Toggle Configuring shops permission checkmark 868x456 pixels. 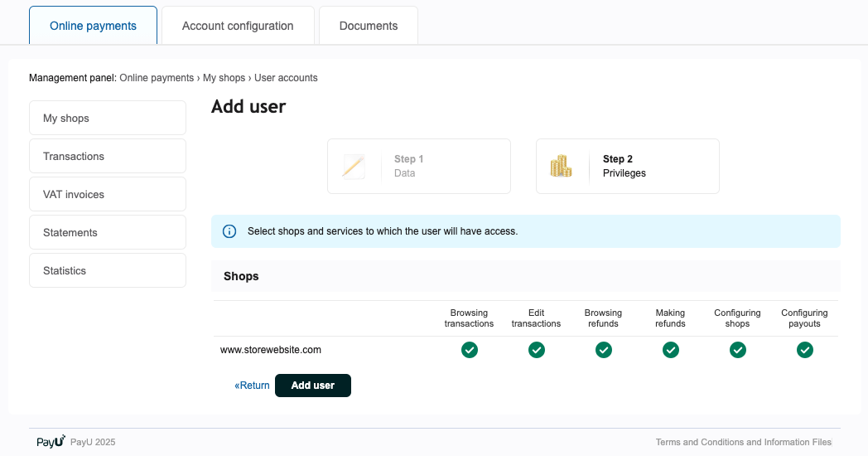(738, 350)
